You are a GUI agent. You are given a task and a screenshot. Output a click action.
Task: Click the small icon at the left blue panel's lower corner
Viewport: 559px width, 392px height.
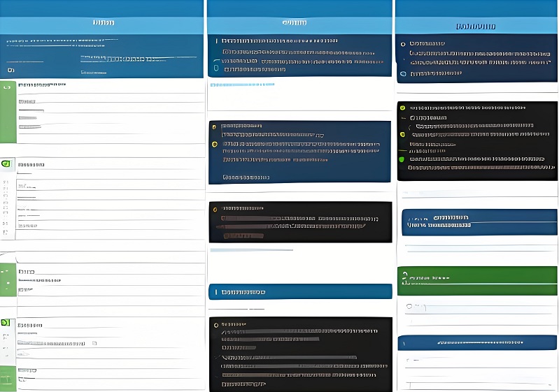10,70
